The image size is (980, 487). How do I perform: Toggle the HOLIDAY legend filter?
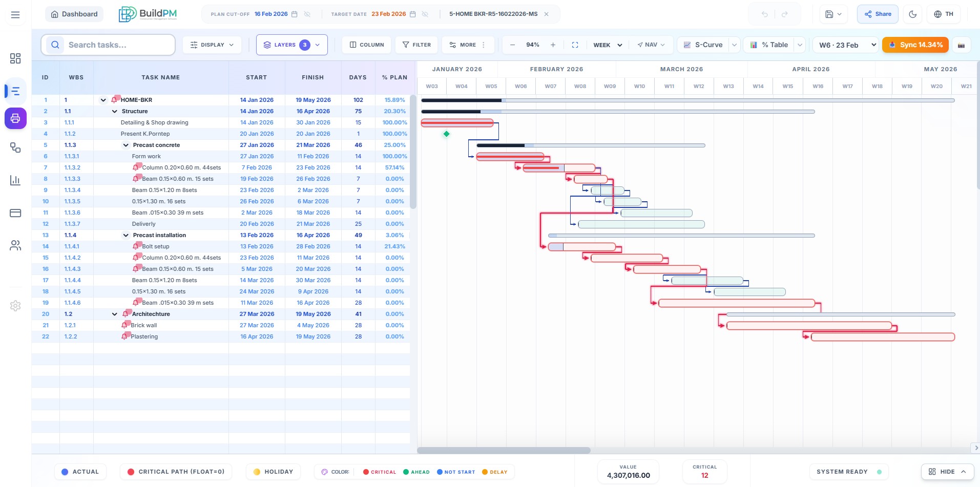click(x=273, y=472)
